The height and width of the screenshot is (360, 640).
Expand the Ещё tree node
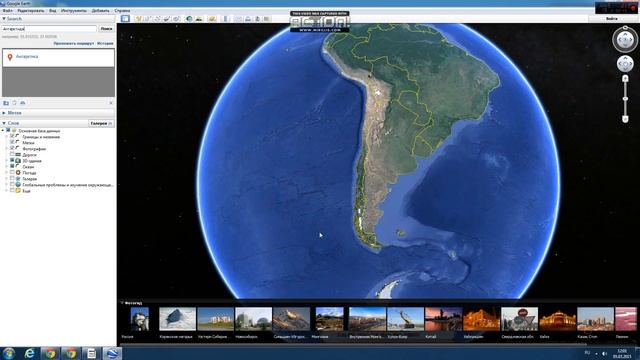pyautogui.click(x=7, y=191)
